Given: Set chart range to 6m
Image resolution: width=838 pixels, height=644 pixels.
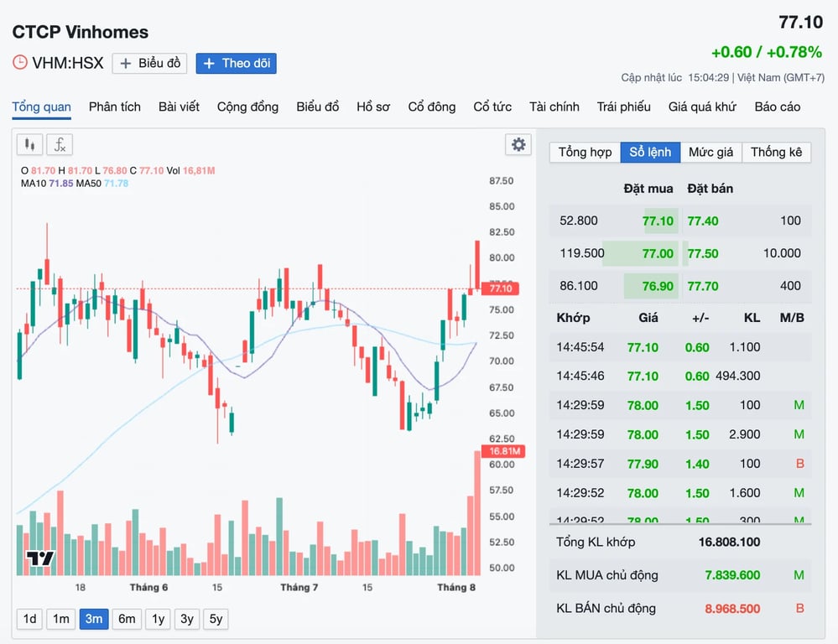Looking at the screenshot, I should click(x=127, y=619).
